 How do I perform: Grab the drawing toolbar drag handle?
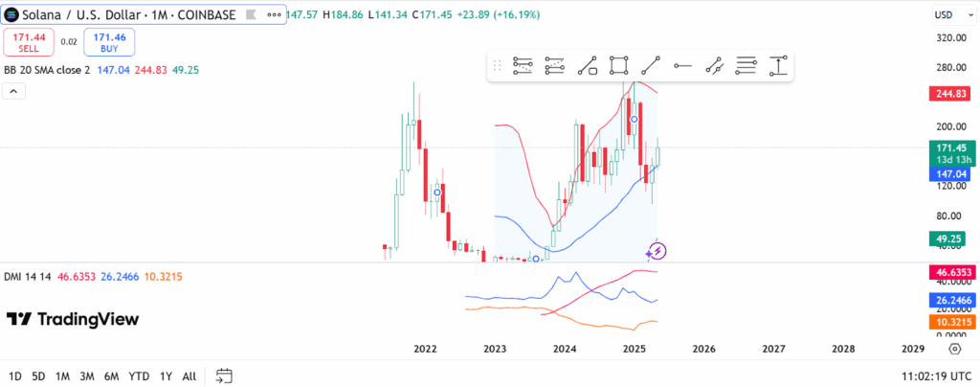(x=498, y=65)
